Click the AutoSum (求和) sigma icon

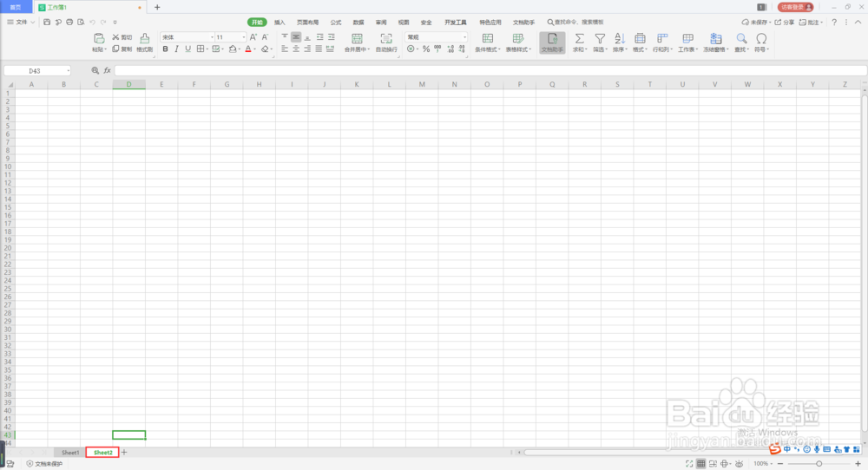click(579, 39)
